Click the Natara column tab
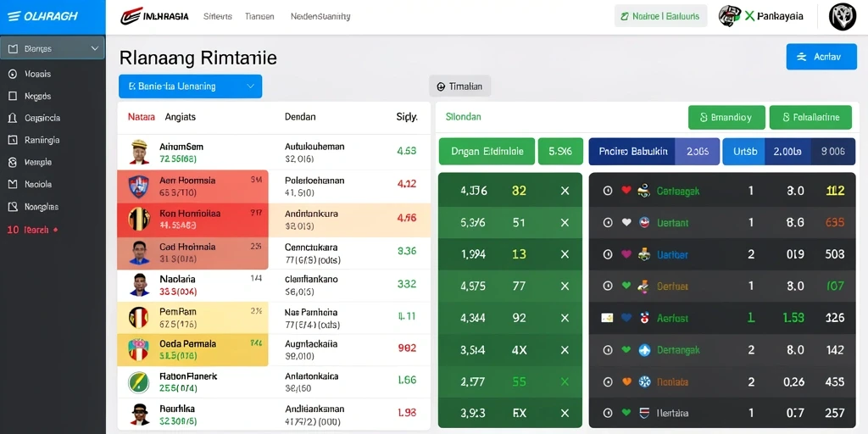This screenshot has width=868, height=434. click(142, 117)
